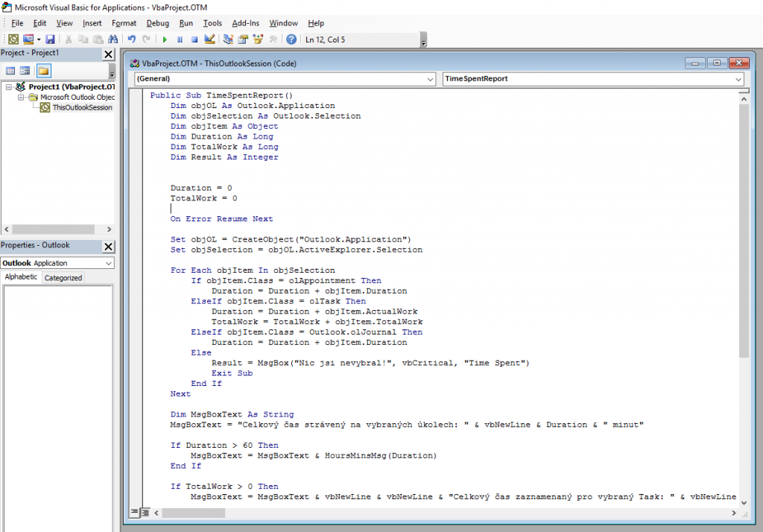Open the TimeSpentReport procedure dropdown
763x532 pixels.
592,79
